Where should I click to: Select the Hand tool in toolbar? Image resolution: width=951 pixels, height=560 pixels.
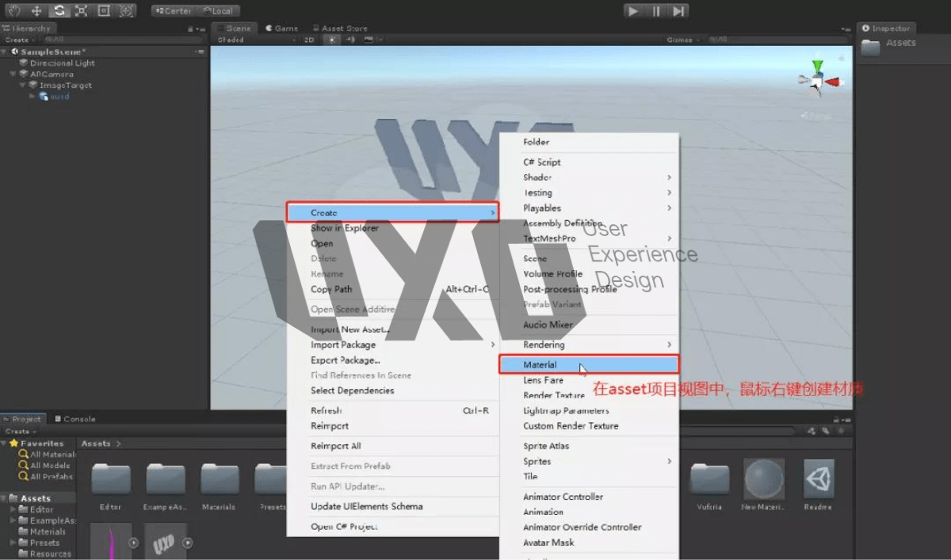14,11
